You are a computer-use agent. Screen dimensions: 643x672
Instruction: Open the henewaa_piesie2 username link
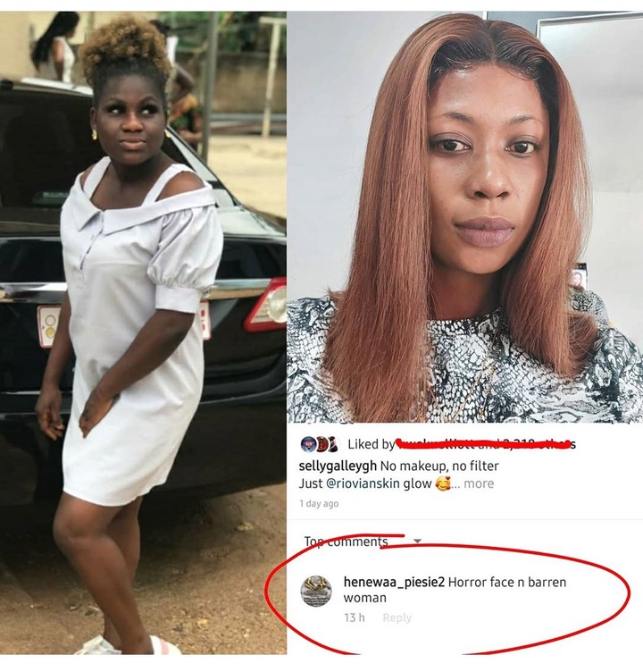click(394, 582)
